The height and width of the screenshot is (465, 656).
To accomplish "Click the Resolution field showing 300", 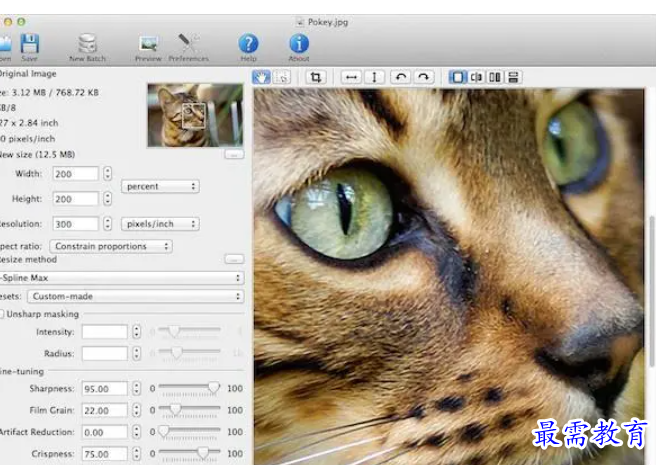I will (x=76, y=224).
